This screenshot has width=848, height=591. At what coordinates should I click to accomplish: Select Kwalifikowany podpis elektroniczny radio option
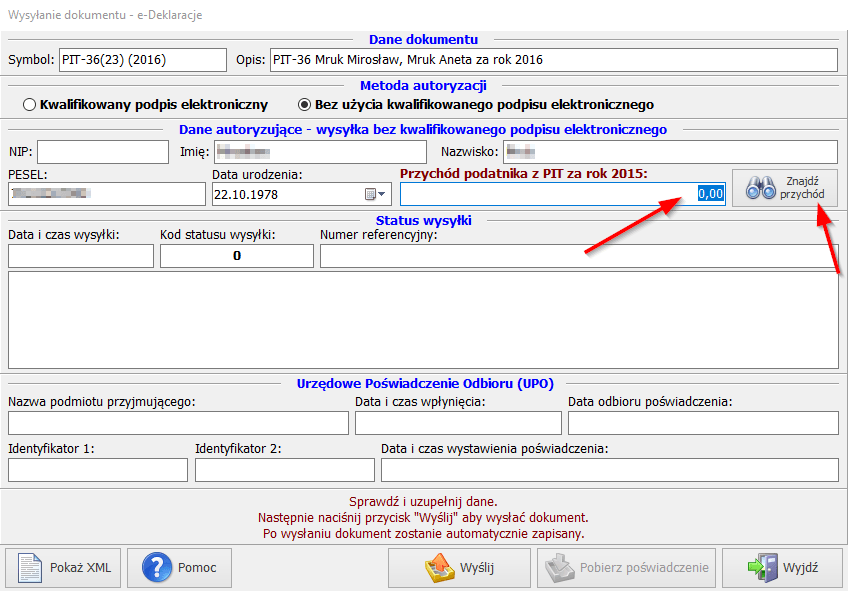tap(30, 104)
